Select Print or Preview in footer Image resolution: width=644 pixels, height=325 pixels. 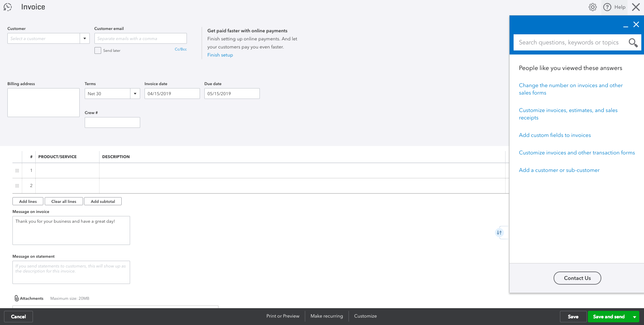[283, 316]
